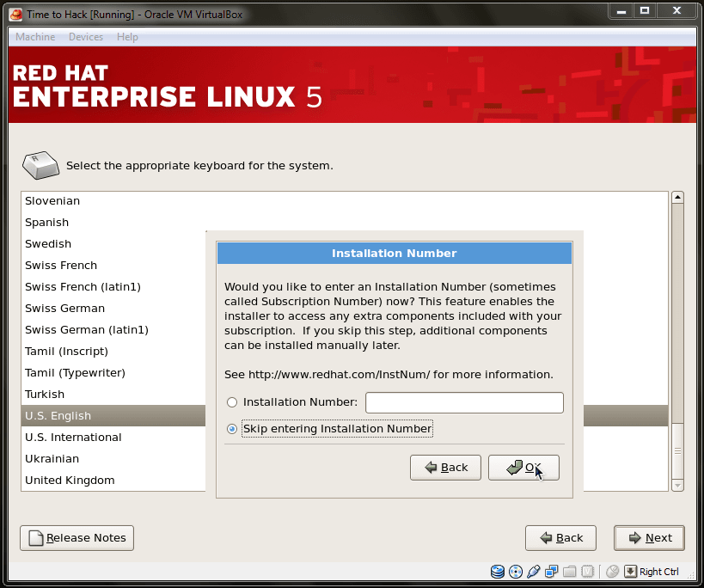The image size is (704, 588).
Task: Click OK in Installation Number dialog
Action: pyautogui.click(x=523, y=468)
